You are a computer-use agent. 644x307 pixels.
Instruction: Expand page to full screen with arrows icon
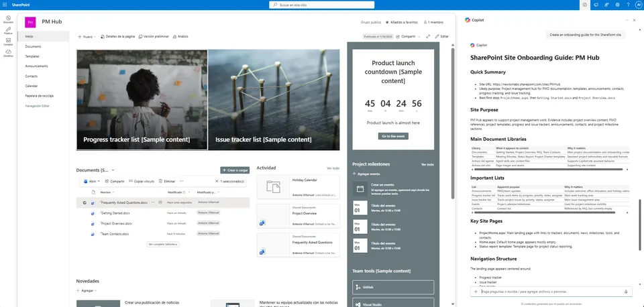pos(428,36)
